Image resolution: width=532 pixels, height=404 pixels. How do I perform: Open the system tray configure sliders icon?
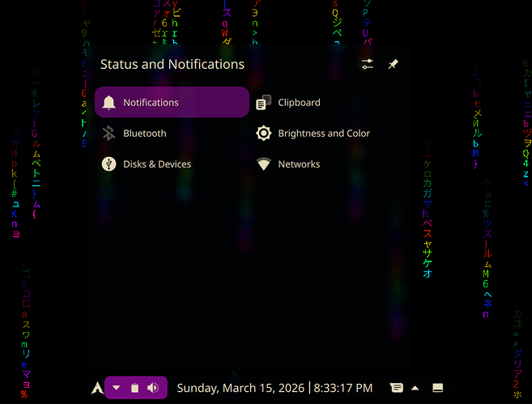click(368, 65)
